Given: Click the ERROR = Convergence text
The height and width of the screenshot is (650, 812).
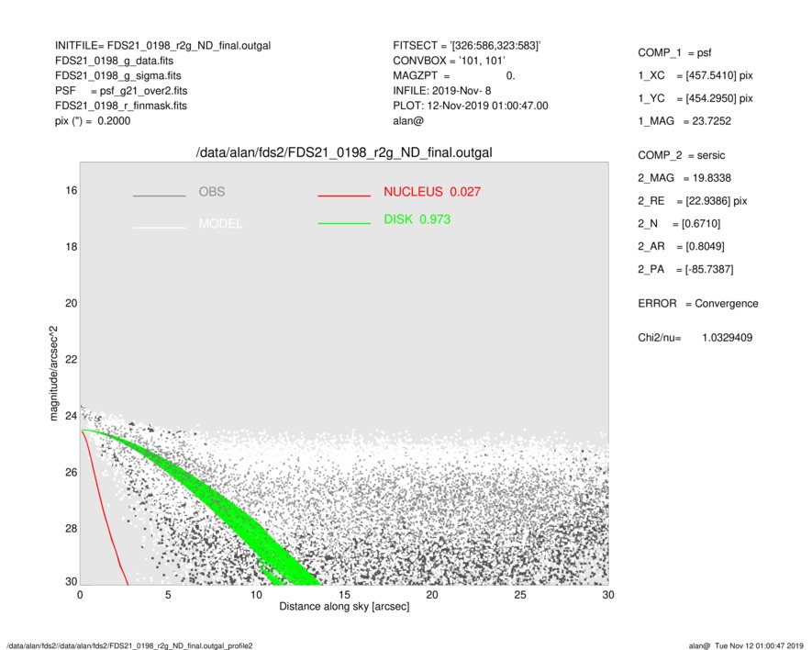Looking at the screenshot, I should click(697, 303).
